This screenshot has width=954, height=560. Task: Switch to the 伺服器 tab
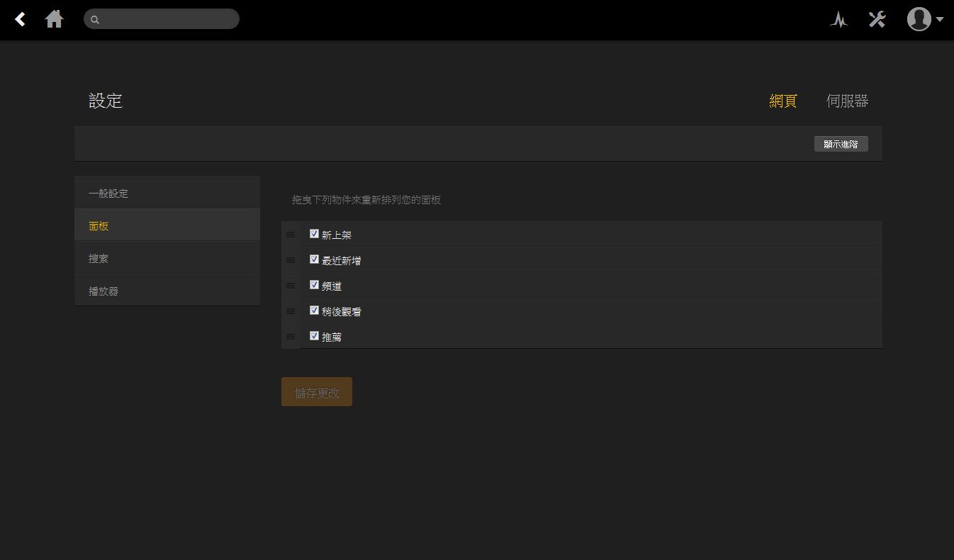847,101
